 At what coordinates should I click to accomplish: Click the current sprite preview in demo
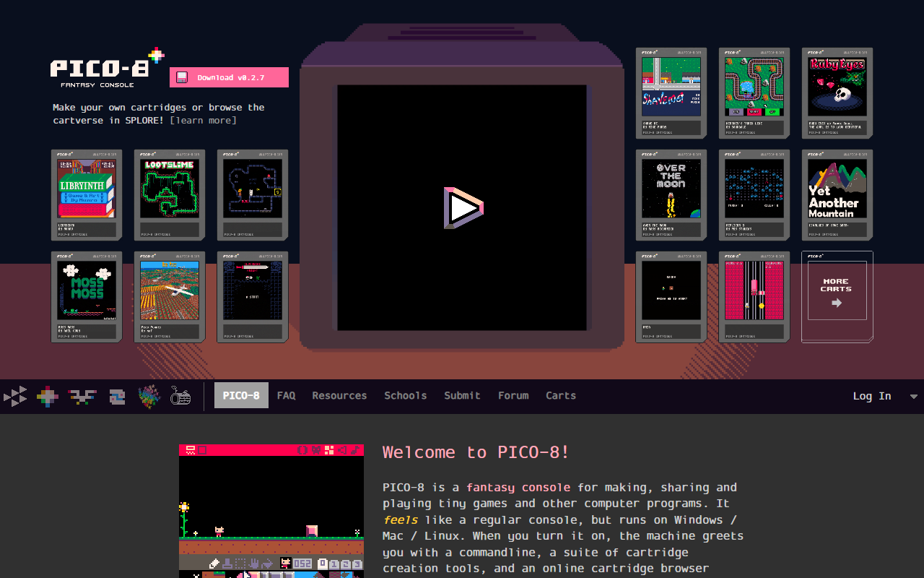[x=286, y=563]
